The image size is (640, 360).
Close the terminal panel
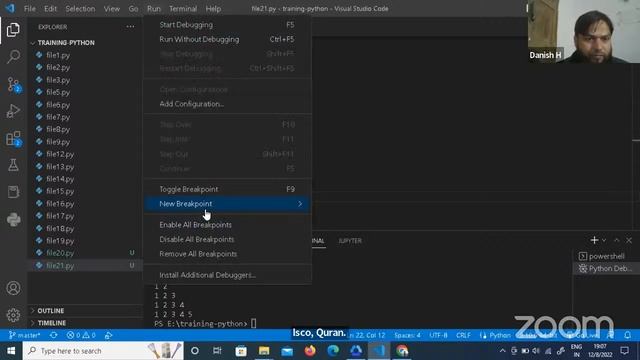point(629,240)
